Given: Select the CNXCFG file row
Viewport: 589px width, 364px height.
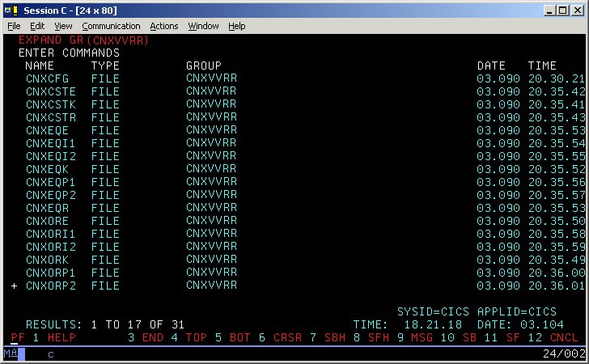Looking at the screenshot, I should [47, 78].
